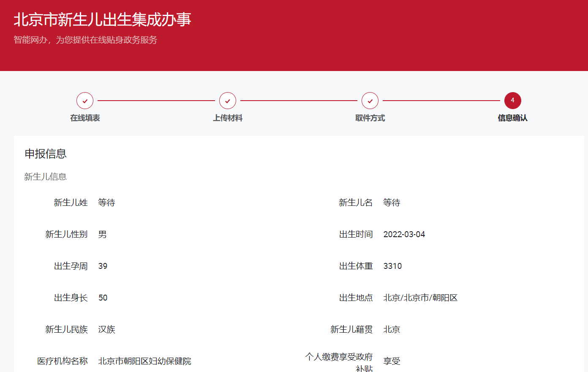The width and height of the screenshot is (588, 372).
Task: Click the progress line between 在线填表 and 上传材料
Action: (156, 101)
